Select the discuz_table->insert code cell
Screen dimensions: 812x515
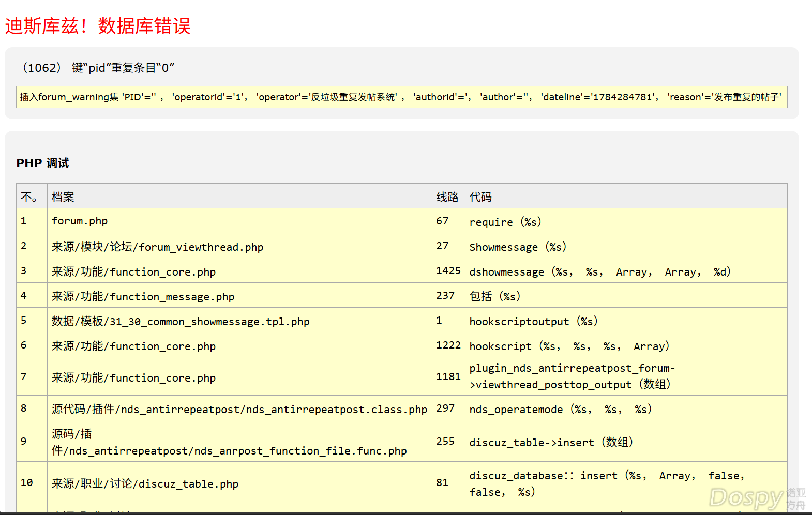[x=626, y=441]
